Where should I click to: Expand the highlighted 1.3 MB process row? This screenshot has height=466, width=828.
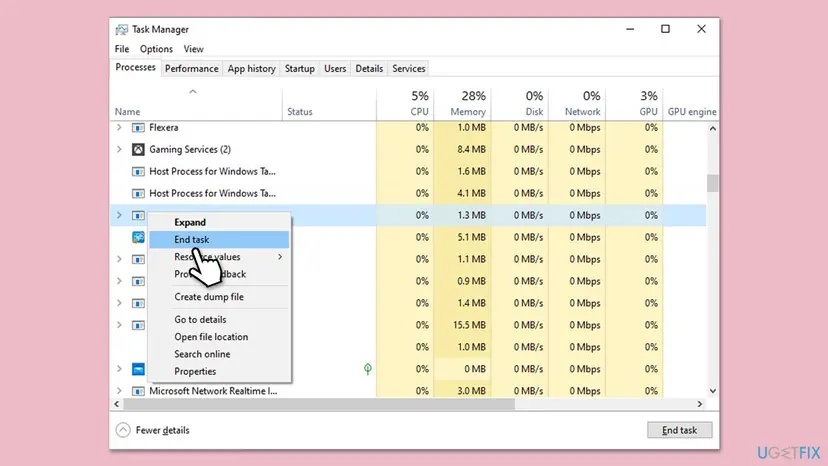point(119,215)
